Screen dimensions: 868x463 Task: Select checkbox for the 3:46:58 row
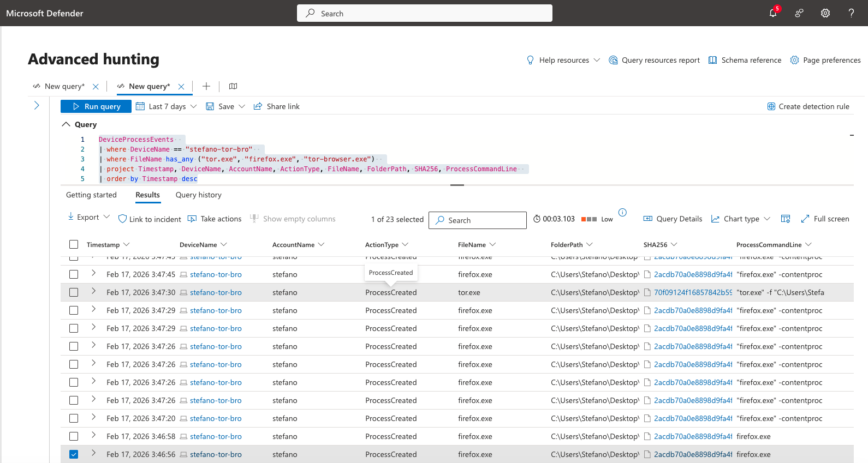[x=74, y=436]
